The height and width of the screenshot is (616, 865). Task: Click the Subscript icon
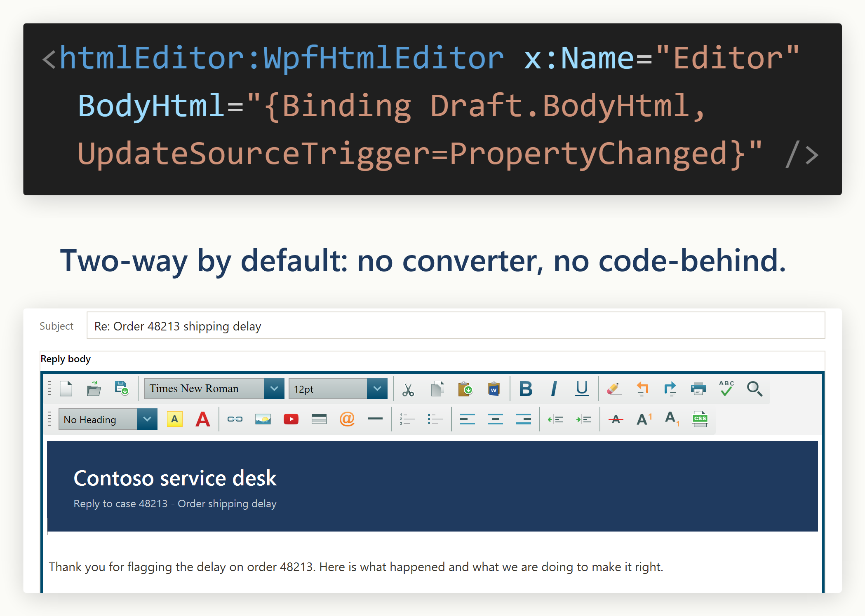pos(672,419)
